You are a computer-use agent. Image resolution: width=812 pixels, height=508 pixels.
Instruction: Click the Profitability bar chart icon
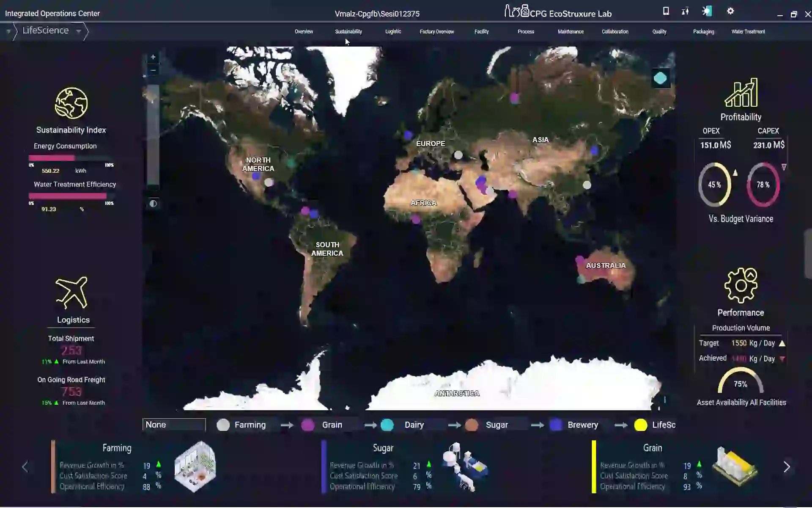(x=741, y=92)
